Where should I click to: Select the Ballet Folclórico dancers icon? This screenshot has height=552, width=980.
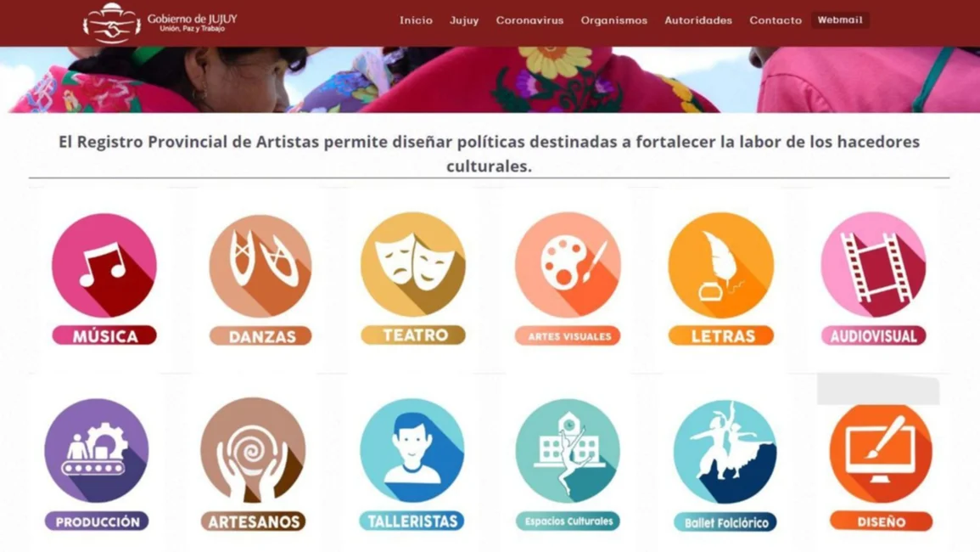[725, 452]
